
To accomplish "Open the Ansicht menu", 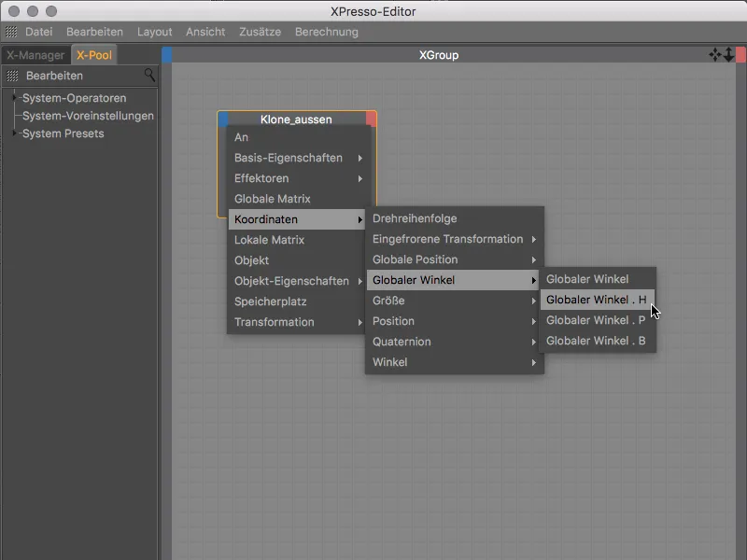I will click(x=205, y=32).
